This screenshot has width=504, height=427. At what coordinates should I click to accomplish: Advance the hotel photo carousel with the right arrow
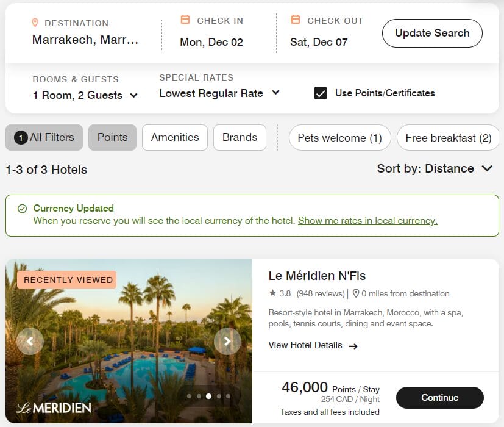tap(227, 342)
